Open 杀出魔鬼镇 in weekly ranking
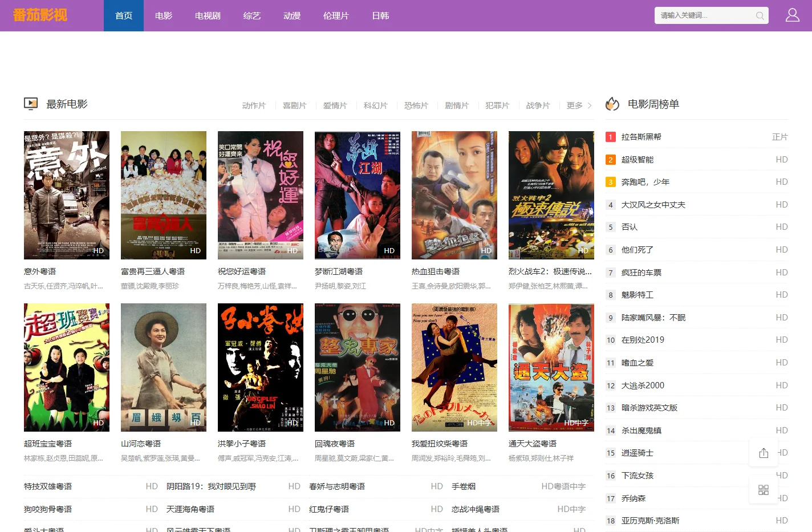The height and width of the screenshot is (532, 812). coord(642,431)
